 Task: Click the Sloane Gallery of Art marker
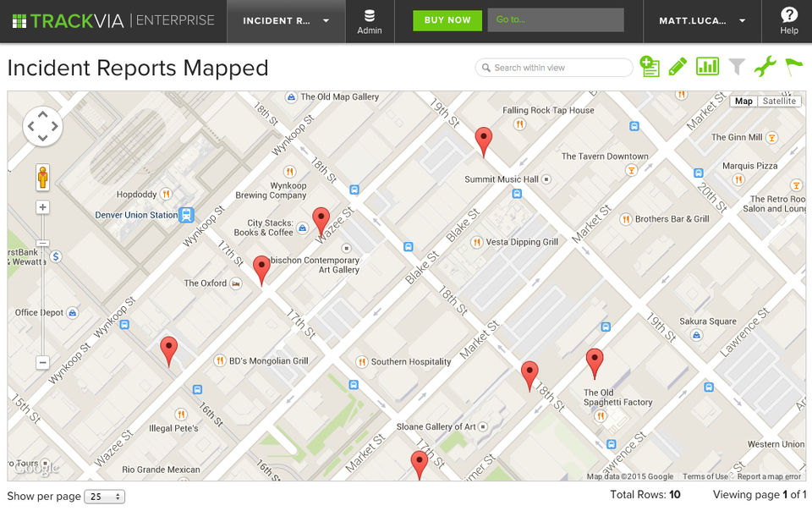click(483, 426)
